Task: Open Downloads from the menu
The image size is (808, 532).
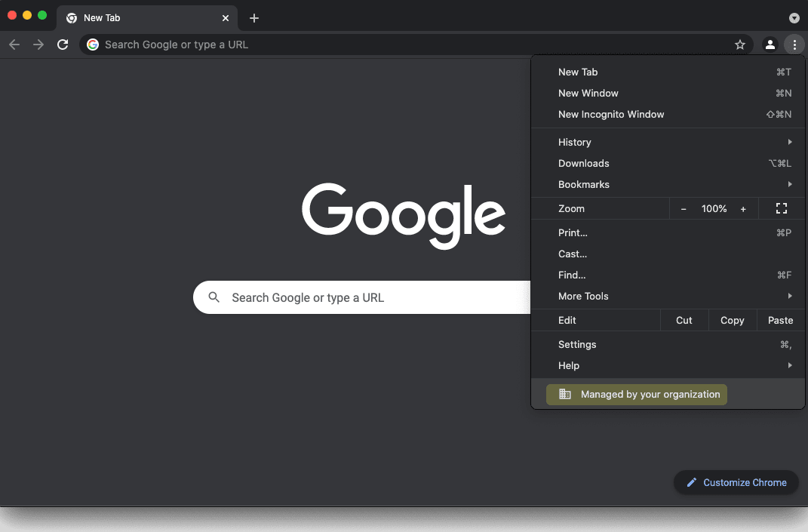Action: (x=668, y=164)
